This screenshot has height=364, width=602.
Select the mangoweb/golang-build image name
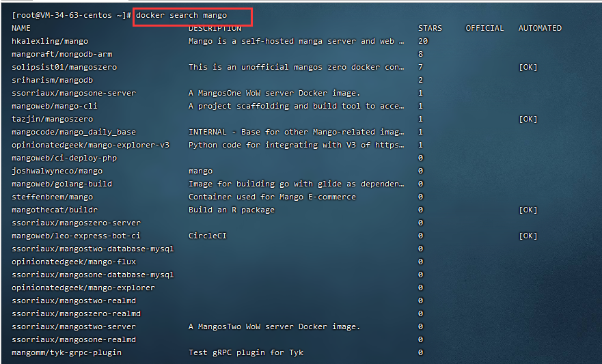tap(61, 184)
